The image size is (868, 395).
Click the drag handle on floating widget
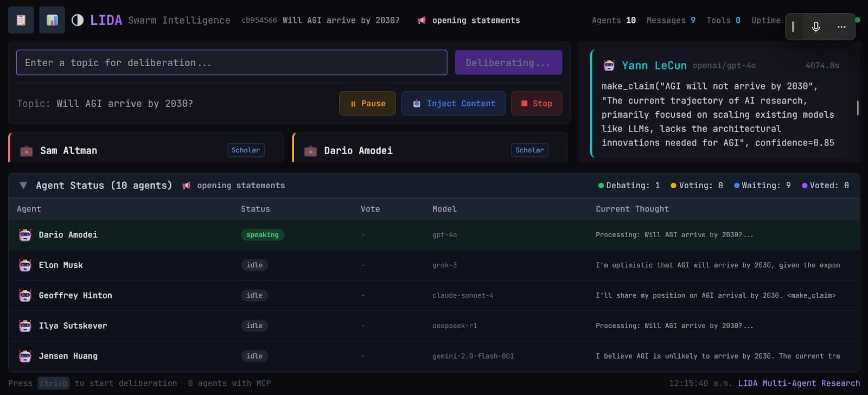click(793, 27)
